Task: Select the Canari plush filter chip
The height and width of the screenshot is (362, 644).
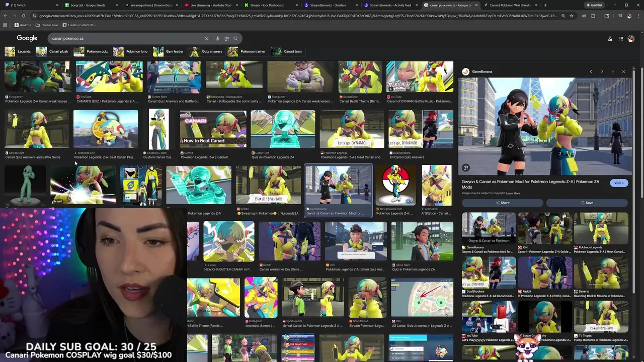Action: [52, 51]
